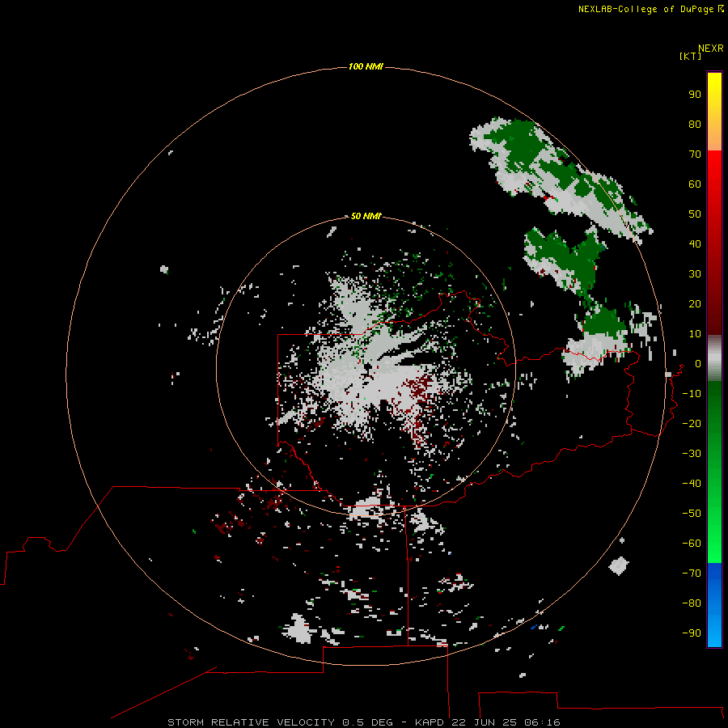Click the -80 value on the velocity scale
This screenshot has height=728, width=728.
pos(692,603)
